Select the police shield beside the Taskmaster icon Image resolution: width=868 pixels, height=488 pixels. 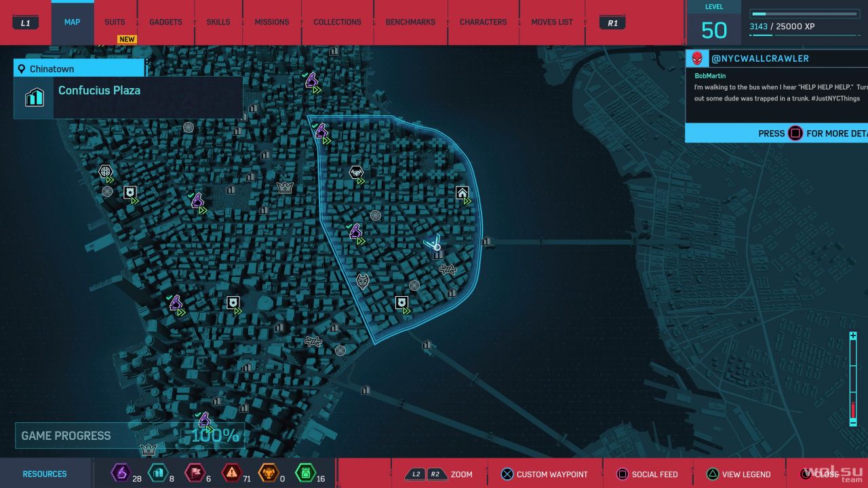pos(130,192)
